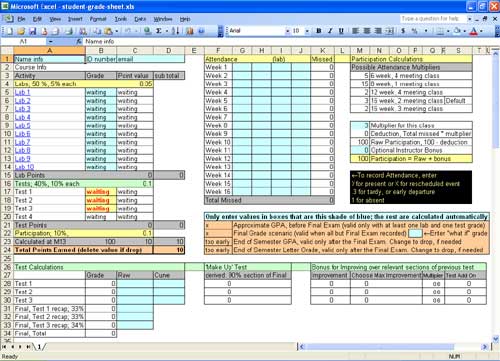Click the Name Box showing A1

24,41
